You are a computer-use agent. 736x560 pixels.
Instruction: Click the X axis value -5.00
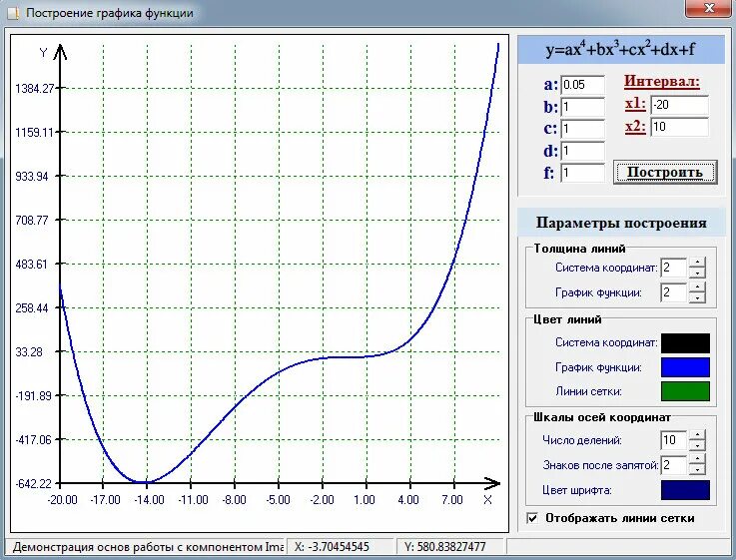tap(278, 500)
